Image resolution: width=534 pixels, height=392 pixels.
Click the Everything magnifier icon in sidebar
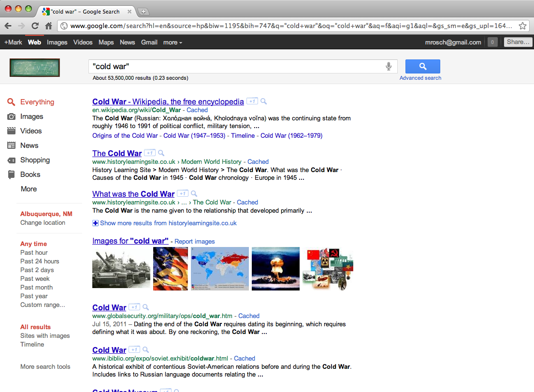click(x=11, y=102)
